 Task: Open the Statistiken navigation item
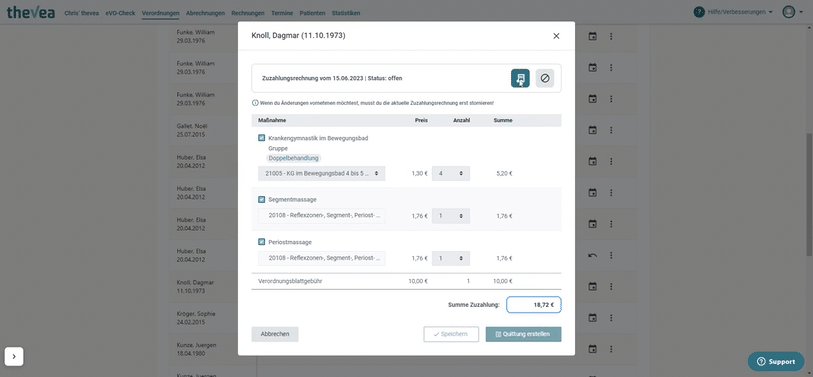(346, 13)
